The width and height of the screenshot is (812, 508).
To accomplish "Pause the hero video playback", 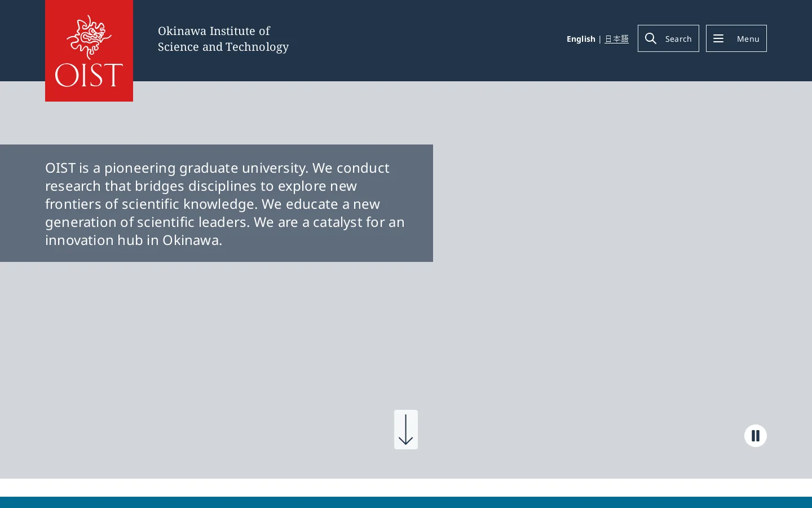I will 756,436.
